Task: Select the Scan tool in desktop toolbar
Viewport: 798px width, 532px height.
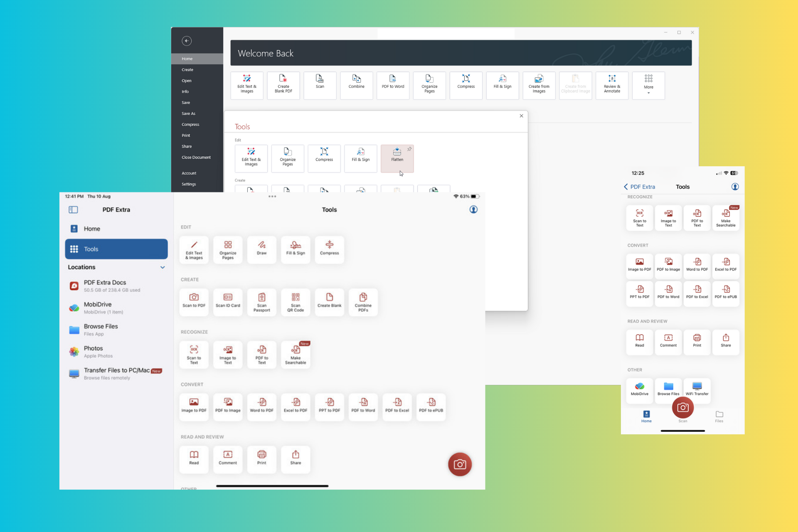Action: pyautogui.click(x=320, y=86)
